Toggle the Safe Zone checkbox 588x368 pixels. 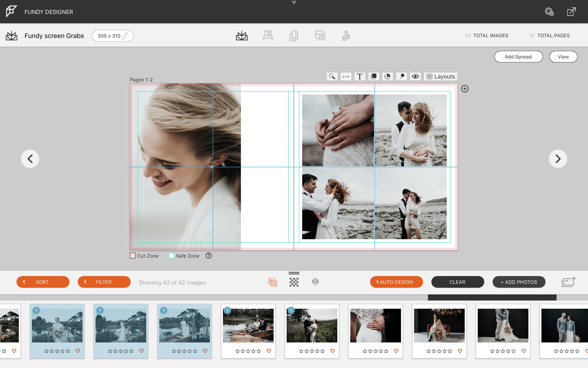pyautogui.click(x=171, y=256)
